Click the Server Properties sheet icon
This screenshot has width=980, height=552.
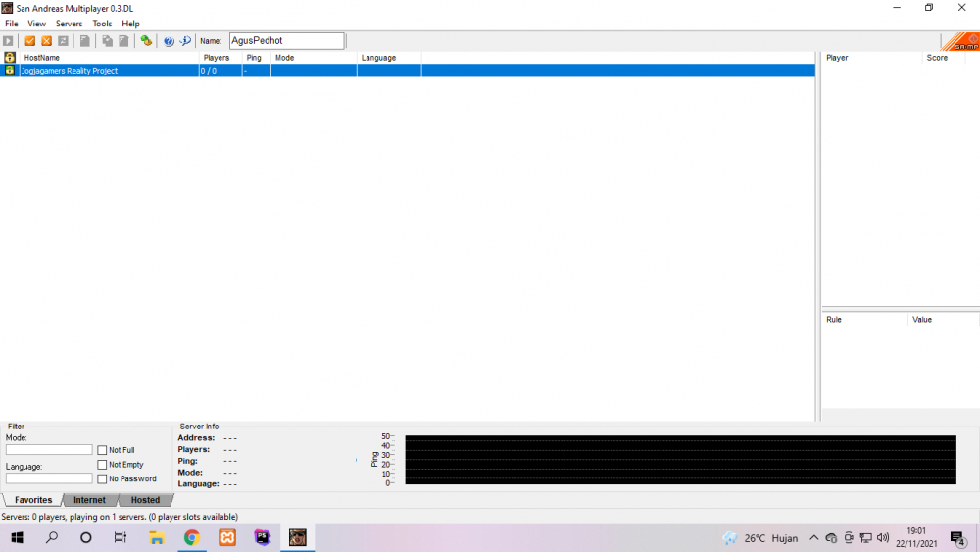pyautogui.click(x=123, y=41)
